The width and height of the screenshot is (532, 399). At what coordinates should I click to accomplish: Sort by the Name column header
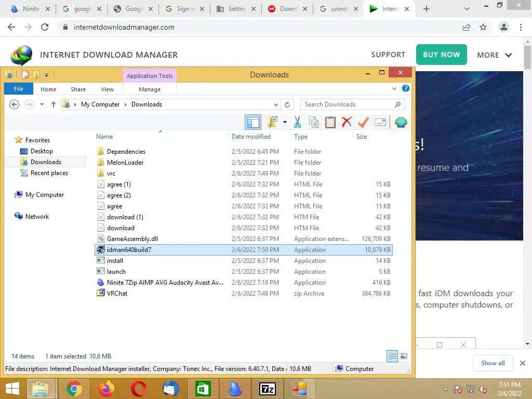pos(104,137)
